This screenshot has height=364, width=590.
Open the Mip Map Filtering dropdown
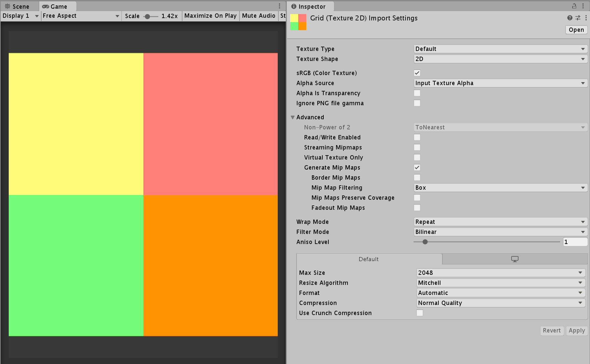point(500,188)
